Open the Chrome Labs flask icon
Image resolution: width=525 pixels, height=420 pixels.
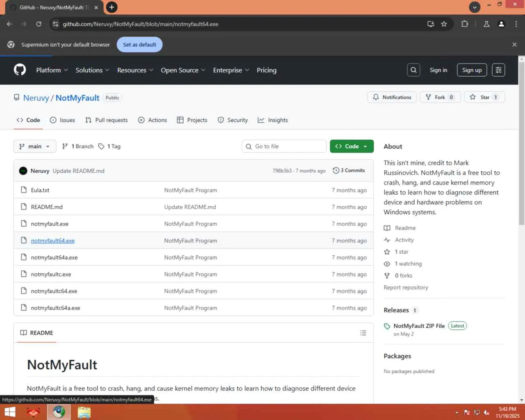coord(486,24)
